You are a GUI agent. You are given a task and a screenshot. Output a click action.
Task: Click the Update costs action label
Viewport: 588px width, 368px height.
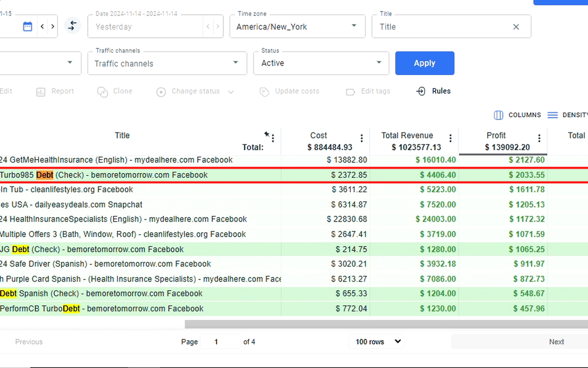coord(297,91)
